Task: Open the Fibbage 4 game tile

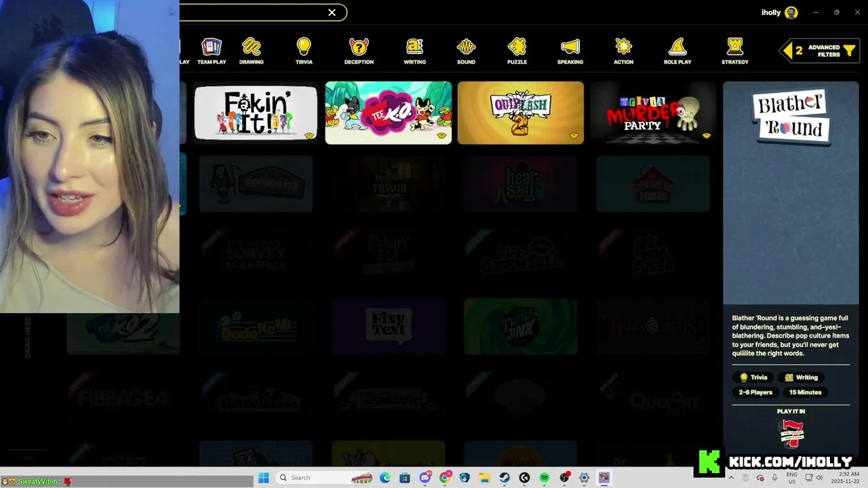Action: click(123, 397)
